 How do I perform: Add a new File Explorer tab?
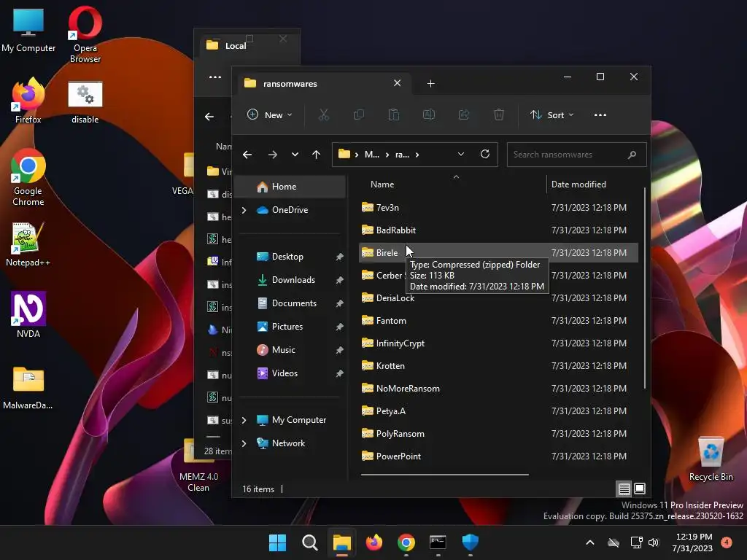click(430, 84)
